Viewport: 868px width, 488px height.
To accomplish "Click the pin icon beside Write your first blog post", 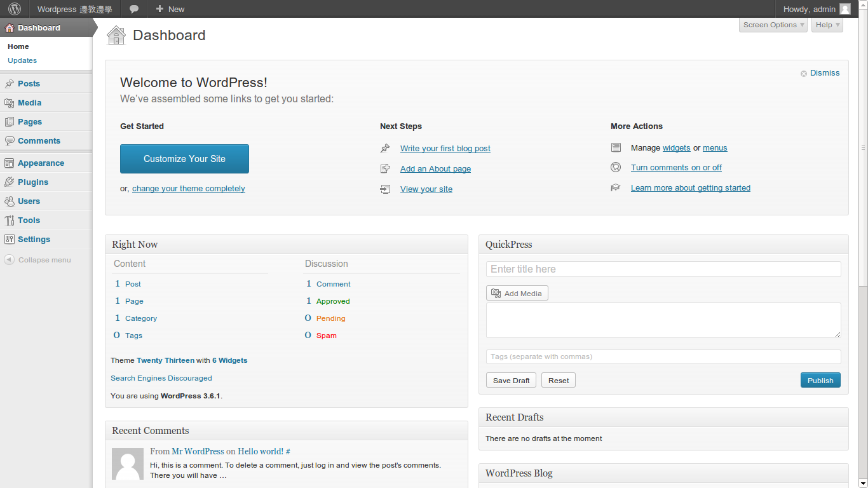I will 385,148.
